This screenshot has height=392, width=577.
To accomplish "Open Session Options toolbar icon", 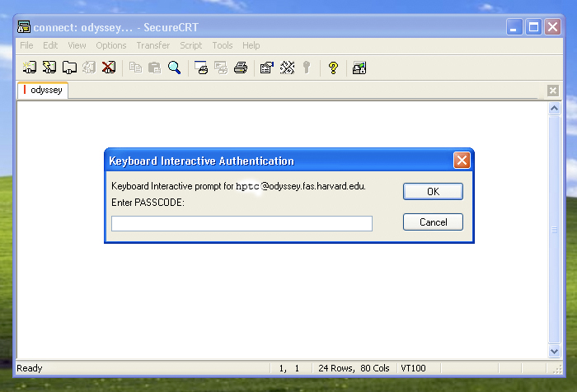I will coord(267,68).
